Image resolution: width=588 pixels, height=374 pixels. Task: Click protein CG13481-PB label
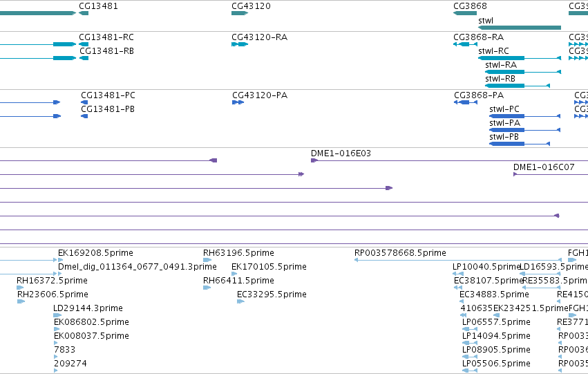(x=108, y=109)
